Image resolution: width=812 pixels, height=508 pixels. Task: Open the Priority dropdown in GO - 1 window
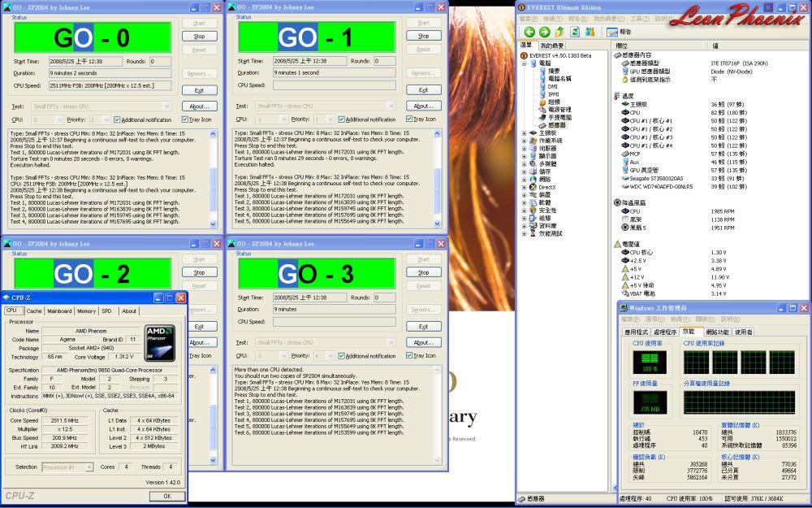(x=330, y=119)
